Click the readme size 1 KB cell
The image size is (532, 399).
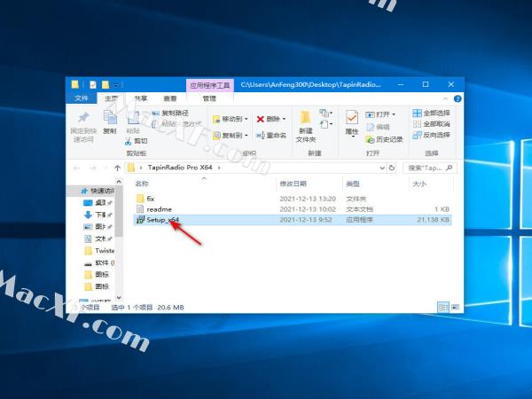coord(442,209)
